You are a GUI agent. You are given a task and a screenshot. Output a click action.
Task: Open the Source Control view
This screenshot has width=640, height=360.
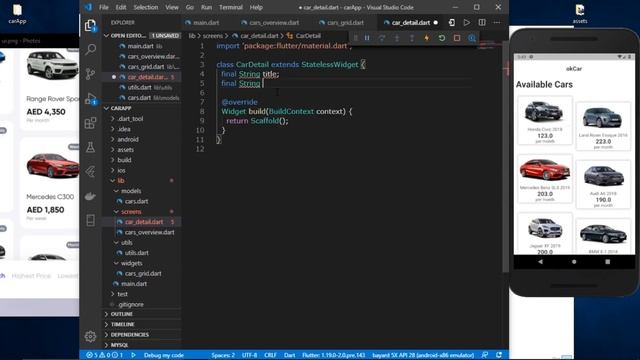pyautogui.click(x=90, y=74)
